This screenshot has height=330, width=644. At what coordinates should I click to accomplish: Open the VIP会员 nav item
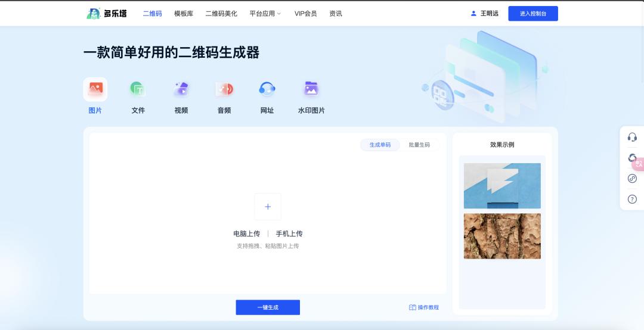pos(305,14)
